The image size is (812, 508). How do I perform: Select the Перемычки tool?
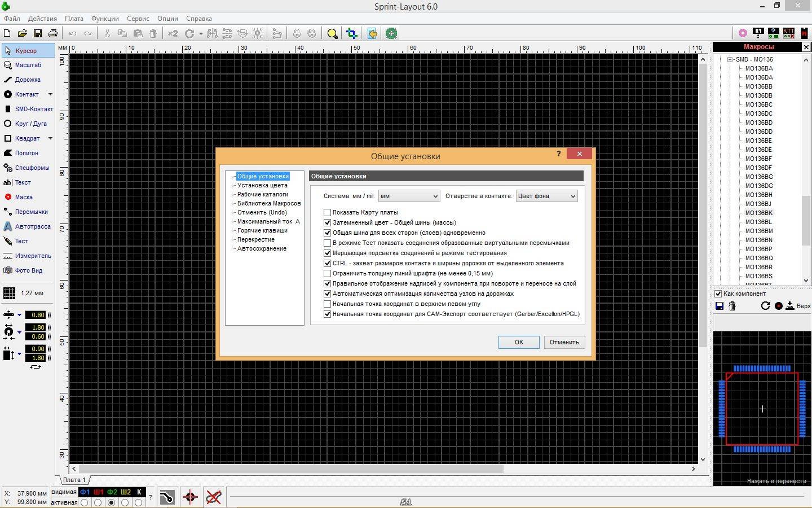pyautogui.click(x=28, y=212)
